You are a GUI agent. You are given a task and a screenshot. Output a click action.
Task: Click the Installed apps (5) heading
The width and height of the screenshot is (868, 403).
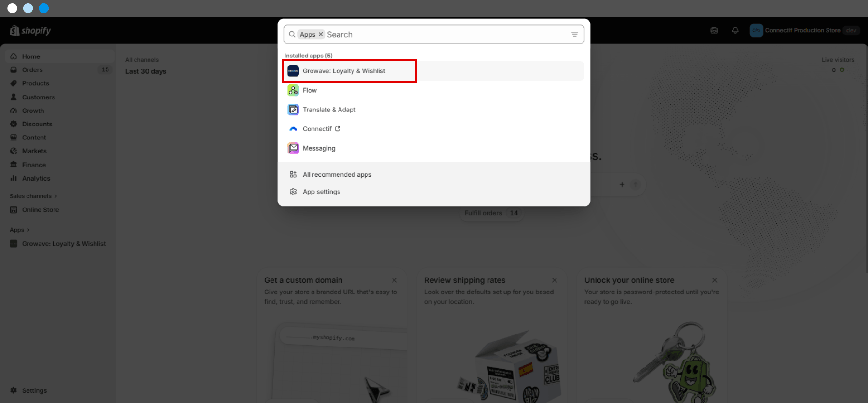308,56
